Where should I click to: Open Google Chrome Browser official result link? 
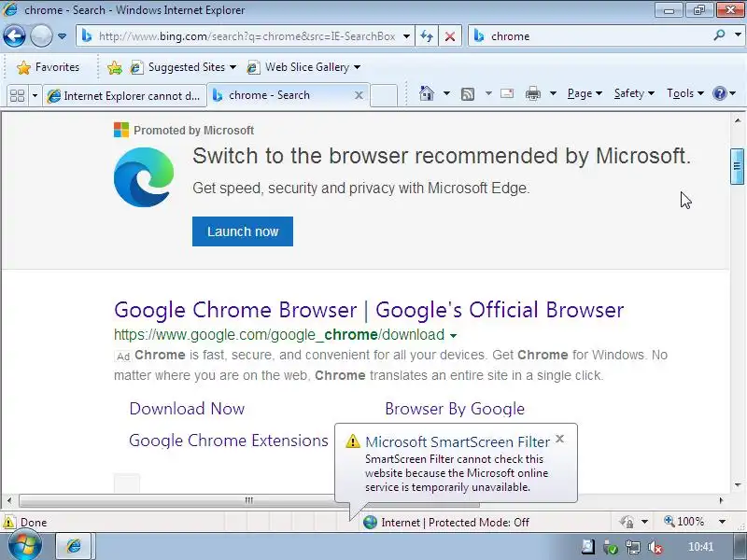369,310
